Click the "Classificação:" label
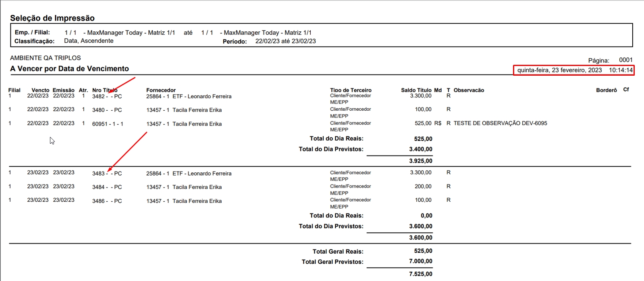The image size is (644, 281). pos(34,41)
